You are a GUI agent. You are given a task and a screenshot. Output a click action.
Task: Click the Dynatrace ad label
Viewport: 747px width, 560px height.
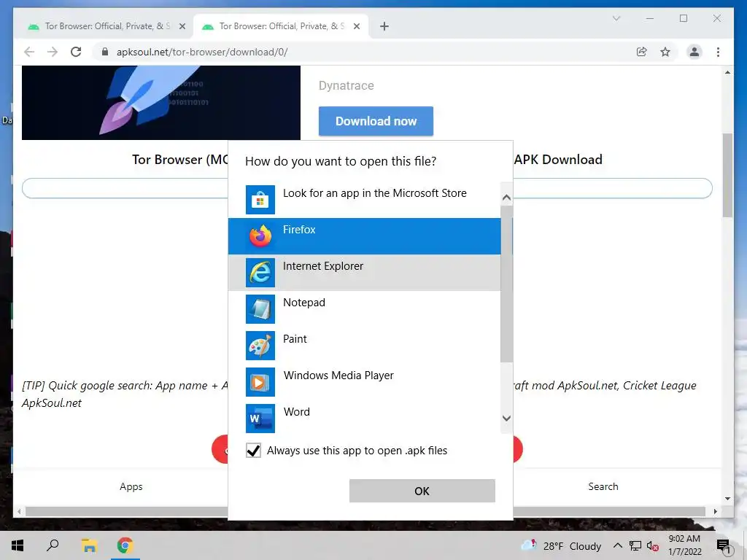click(347, 86)
